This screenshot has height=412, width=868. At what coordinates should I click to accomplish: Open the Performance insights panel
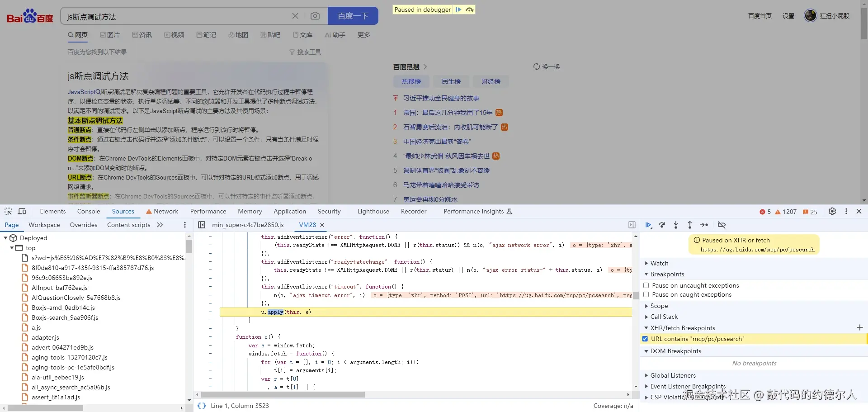477,211
